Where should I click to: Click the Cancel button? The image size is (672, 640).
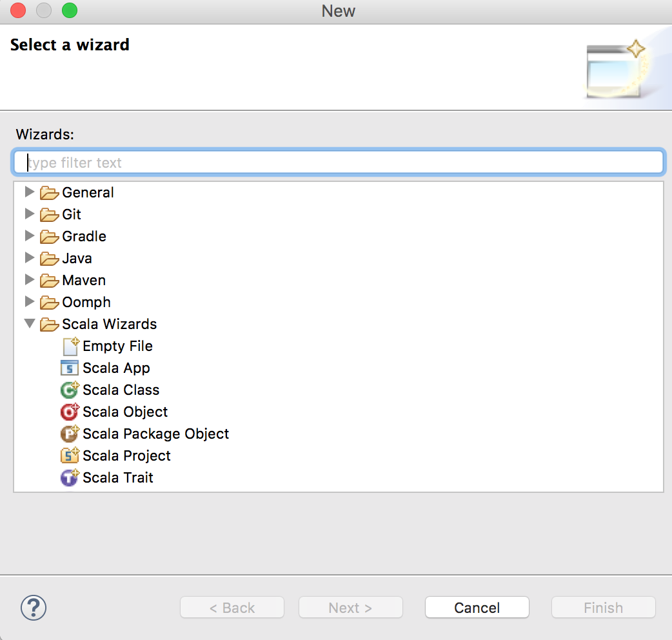point(477,608)
